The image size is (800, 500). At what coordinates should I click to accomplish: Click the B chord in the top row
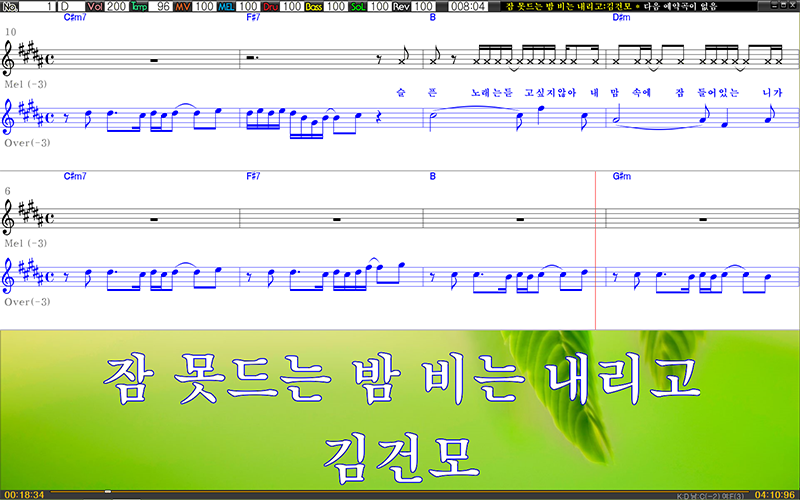click(x=433, y=17)
